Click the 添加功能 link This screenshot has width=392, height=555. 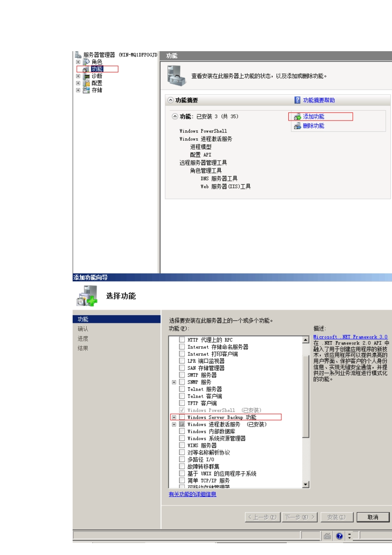(x=314, y=117)
